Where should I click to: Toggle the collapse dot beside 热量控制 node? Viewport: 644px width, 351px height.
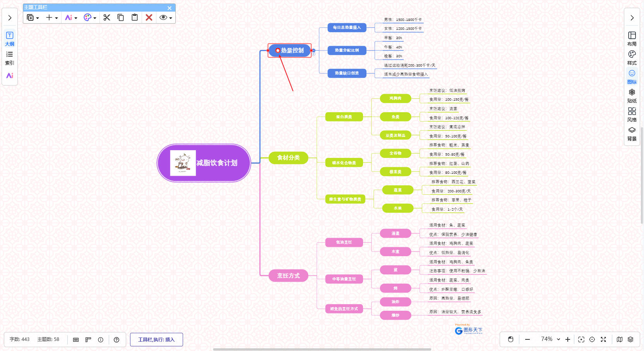click(x=313, y=50)
